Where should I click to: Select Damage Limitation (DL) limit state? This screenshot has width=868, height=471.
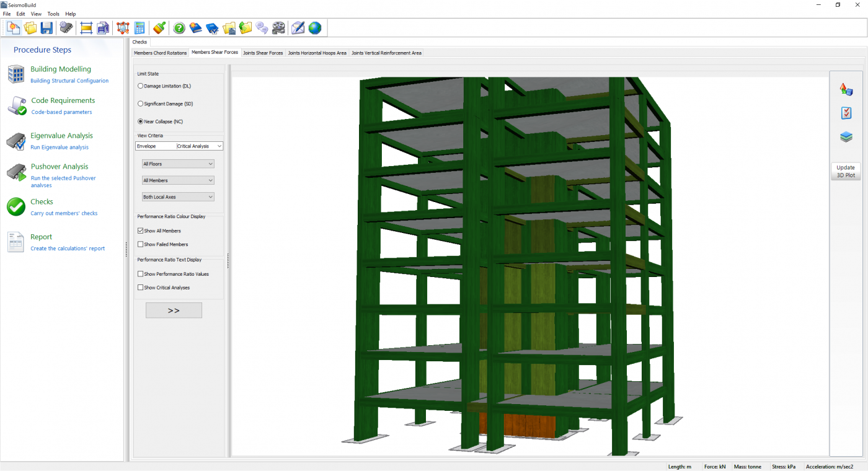pyautogui.click(x=164, y=86)
